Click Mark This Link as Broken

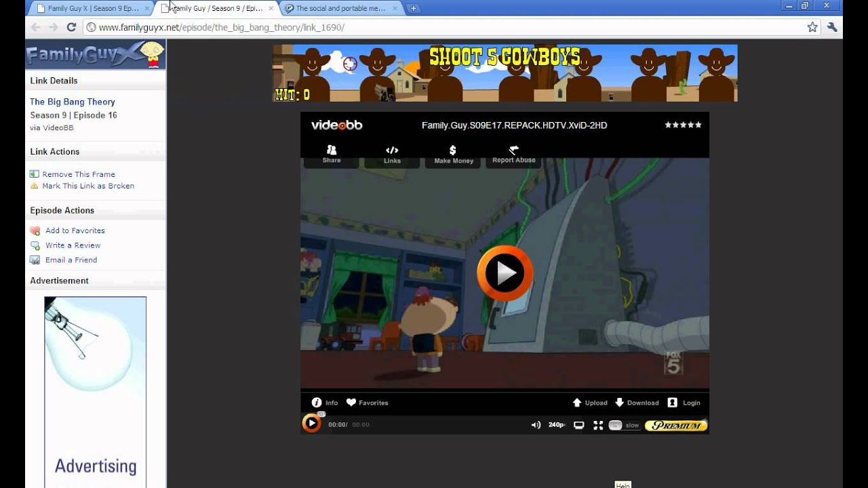pos(88,186)
